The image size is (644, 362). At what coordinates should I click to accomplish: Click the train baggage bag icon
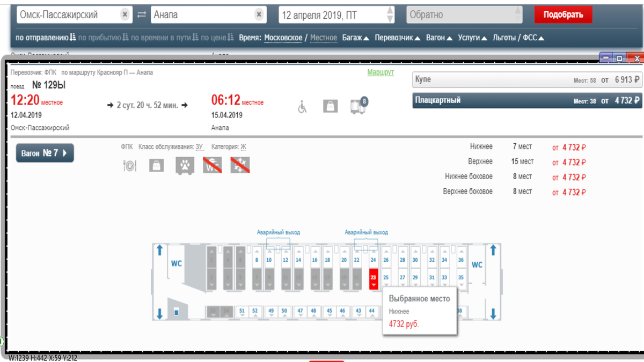(x=330, y=106)
